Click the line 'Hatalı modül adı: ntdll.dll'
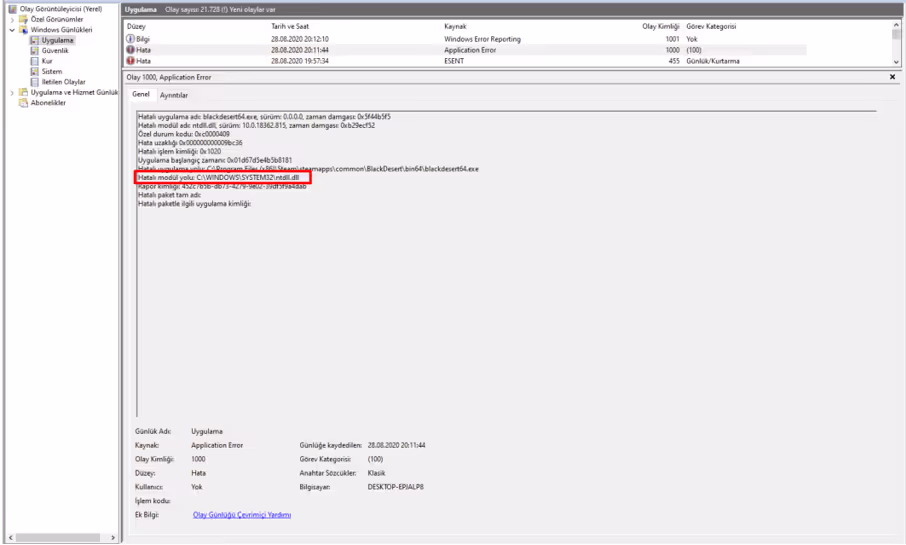 pyautogui.click(x=257, y=125)
